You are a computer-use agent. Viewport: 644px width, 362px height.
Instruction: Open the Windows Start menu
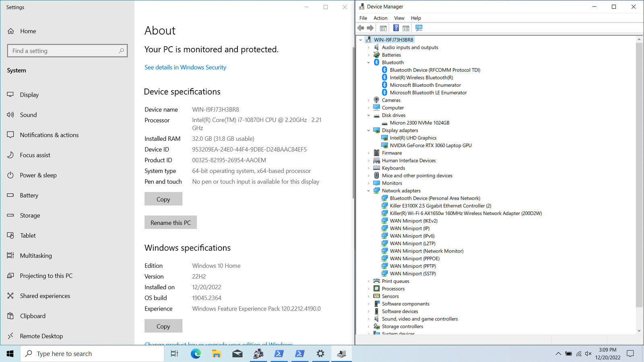[10, 354]
